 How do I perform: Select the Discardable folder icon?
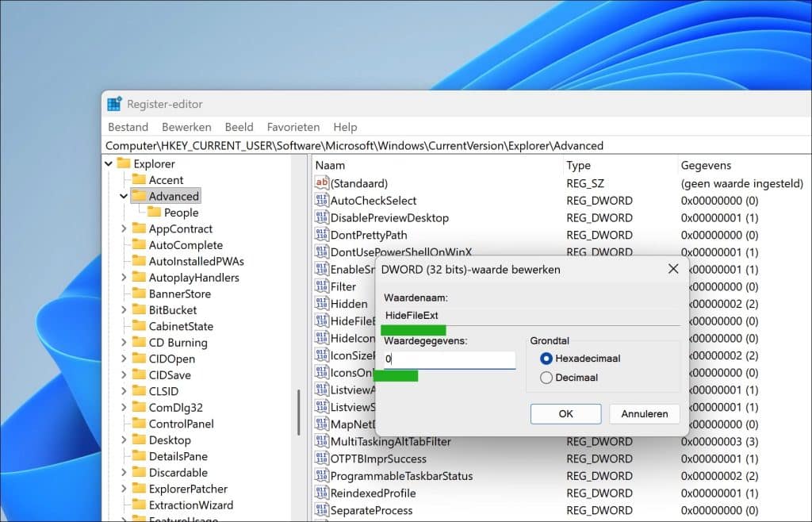139,472
